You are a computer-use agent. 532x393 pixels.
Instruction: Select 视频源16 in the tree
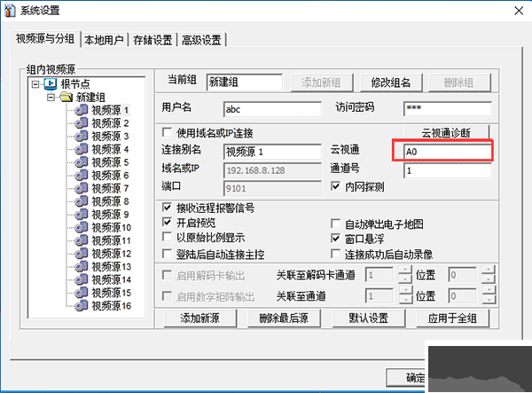pos(112,305)
